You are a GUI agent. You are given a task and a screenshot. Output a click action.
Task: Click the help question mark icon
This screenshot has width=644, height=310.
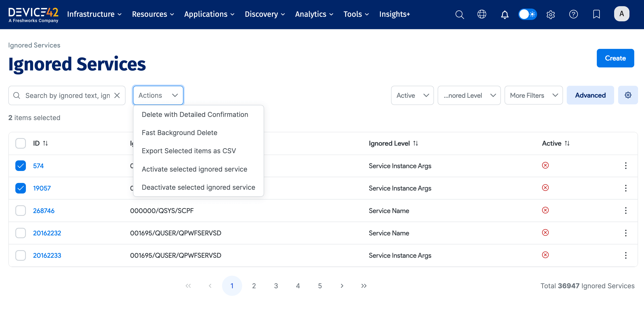point(573,14)
